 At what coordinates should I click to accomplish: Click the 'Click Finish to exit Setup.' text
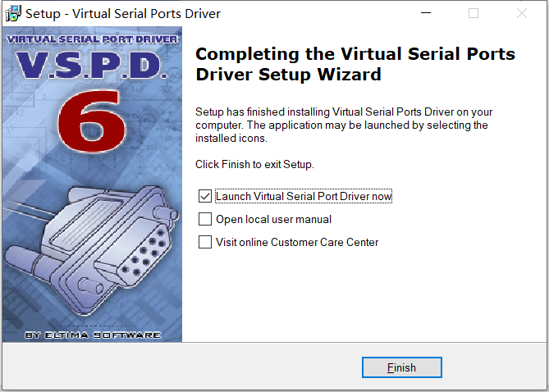(x=254, y=164)
